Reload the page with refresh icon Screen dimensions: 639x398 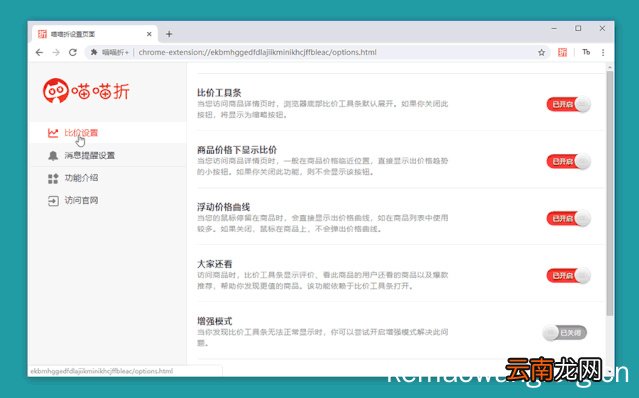tap(73, 52)
